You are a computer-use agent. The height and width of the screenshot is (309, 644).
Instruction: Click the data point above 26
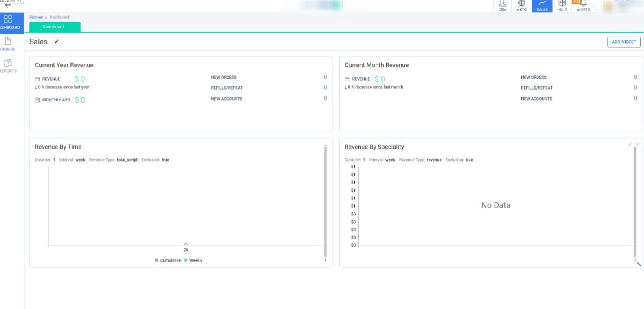click(186, 245)
